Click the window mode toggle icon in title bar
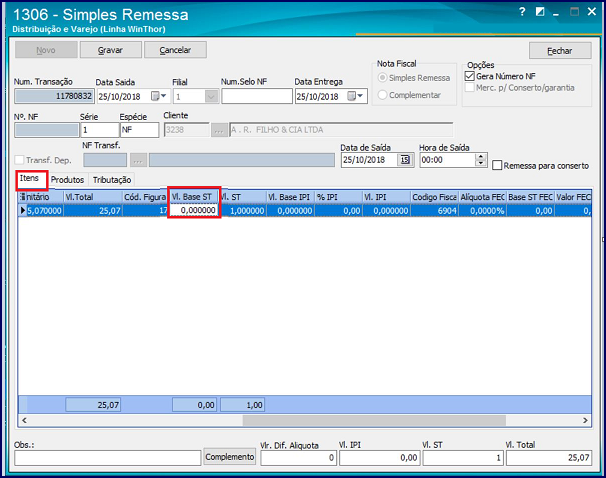This screenshot has height=478, width=606. click(x=540, y=12)
